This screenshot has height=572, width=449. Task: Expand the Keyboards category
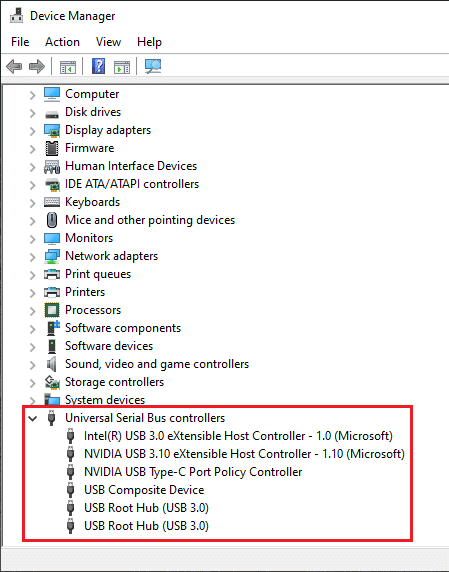pyautogui.click(x=32, y=203)
